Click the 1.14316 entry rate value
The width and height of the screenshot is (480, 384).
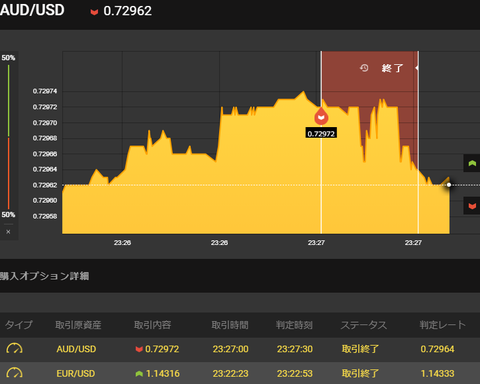pyautogui.click(x=163, y=374)
